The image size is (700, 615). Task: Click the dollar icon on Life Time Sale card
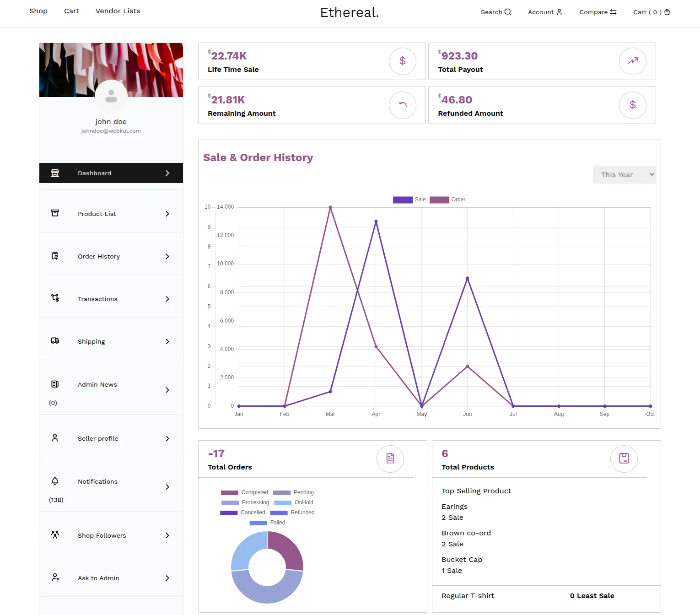click(402, 61)
